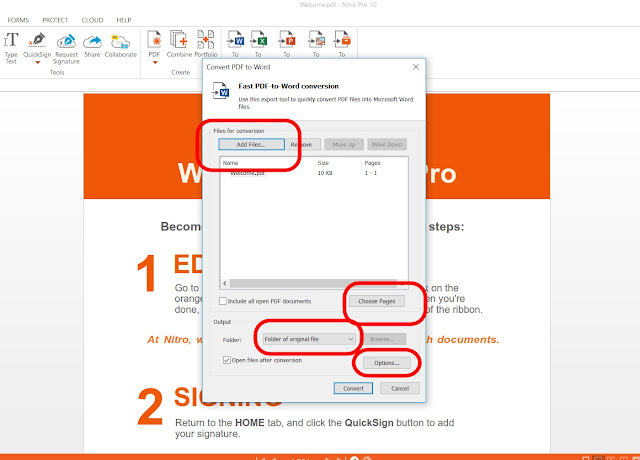Click the 10 KB size cell

[325, 173]
